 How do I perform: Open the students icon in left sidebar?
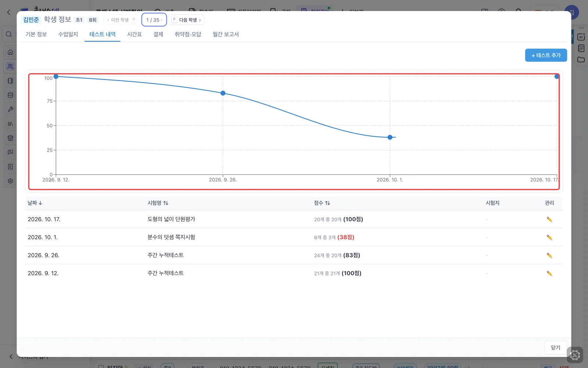10,66
